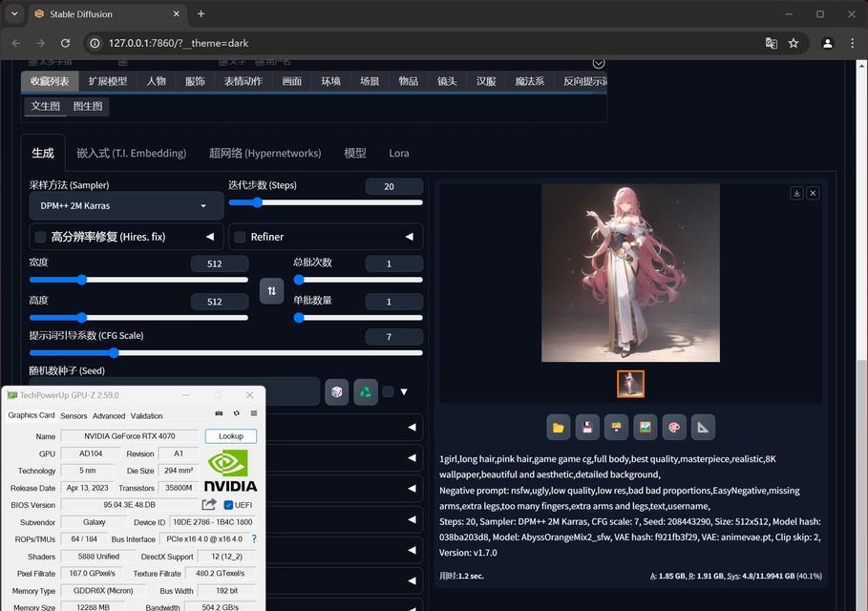The width and height of the screenshot is (868, 611).
Task: Open the browser profile icon
Action: click(828, 43)
